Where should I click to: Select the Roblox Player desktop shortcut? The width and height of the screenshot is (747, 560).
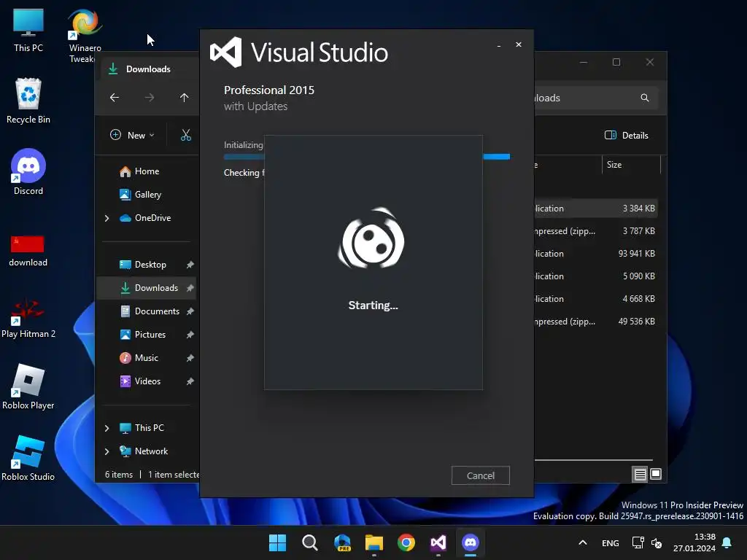[x=28, y=386]
